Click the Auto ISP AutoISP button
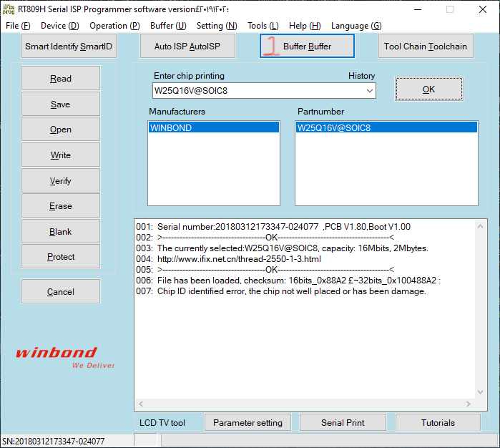Viewport: 500px width, 448px height. (187, 47)
